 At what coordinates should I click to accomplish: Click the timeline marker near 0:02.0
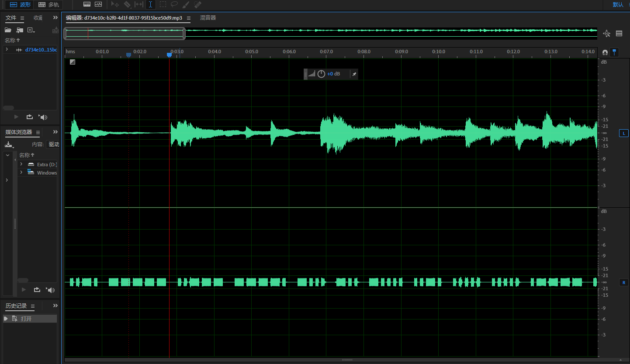click(128, 55)
